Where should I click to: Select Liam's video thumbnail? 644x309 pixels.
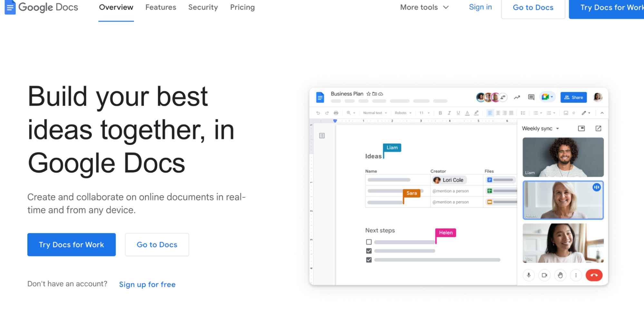tap(563, 157)
